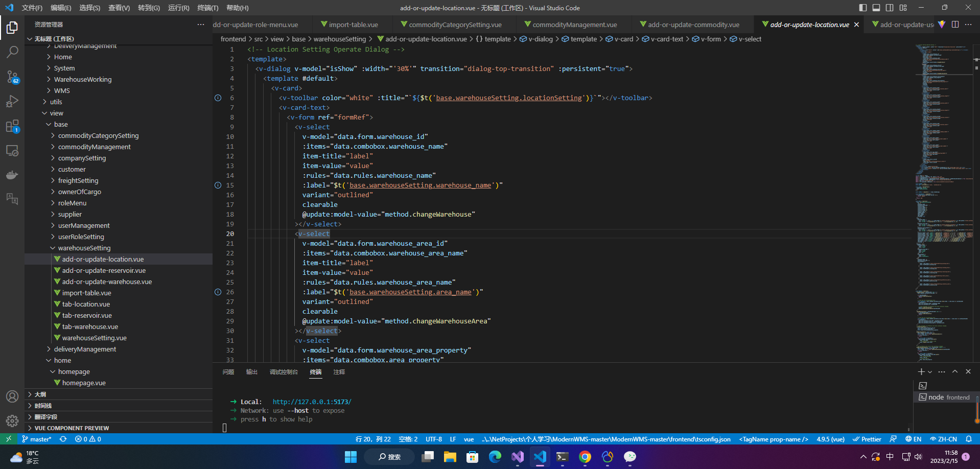Click the Prettier status bar item
The height and width of the screenshot is (469, 980).
[x=867, y=439]
